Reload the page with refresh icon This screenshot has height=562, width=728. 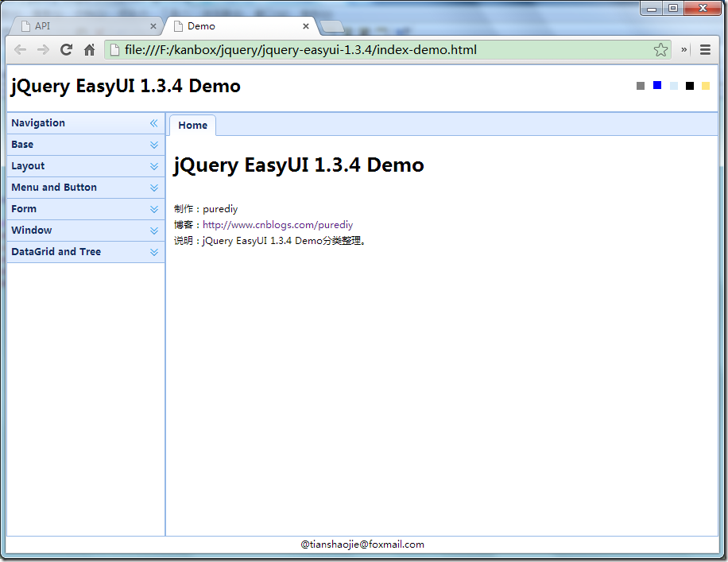click(x=67, y=50)
